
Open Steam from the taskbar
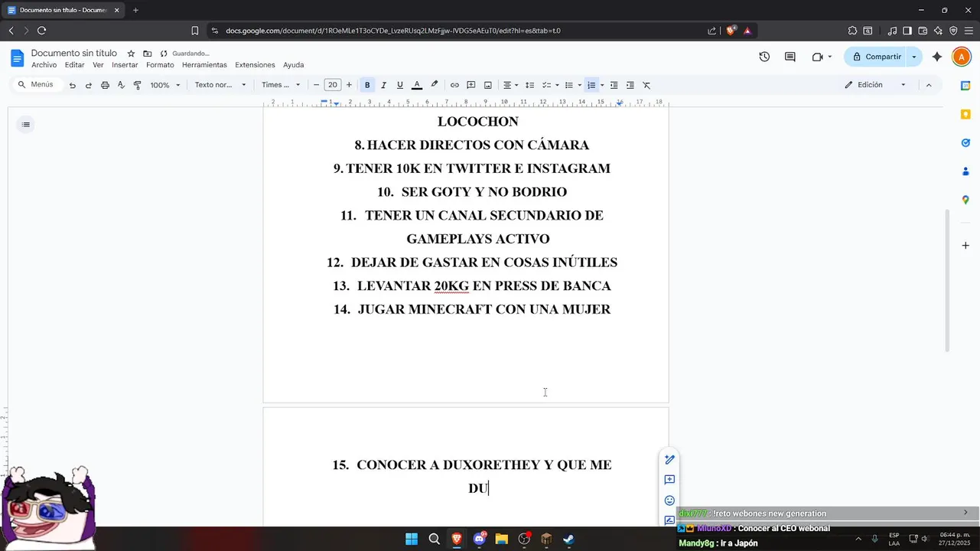(568, 539)
